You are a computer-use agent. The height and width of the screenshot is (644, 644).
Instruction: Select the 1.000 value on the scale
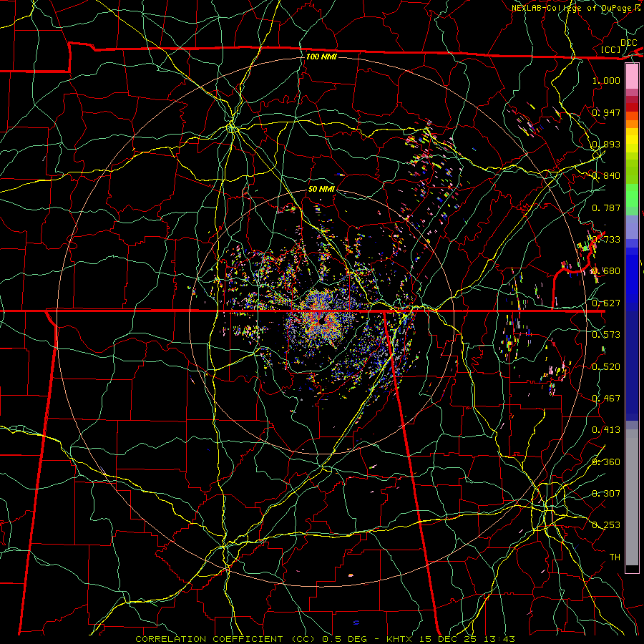606,80
